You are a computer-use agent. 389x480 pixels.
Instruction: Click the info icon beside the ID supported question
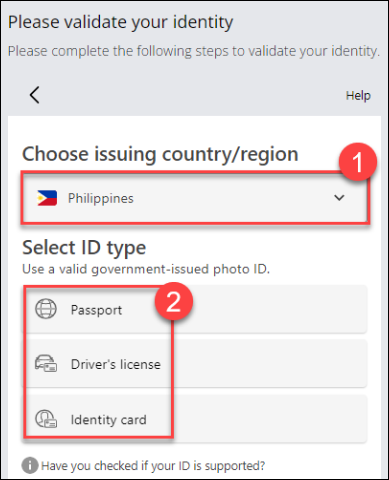30,465
